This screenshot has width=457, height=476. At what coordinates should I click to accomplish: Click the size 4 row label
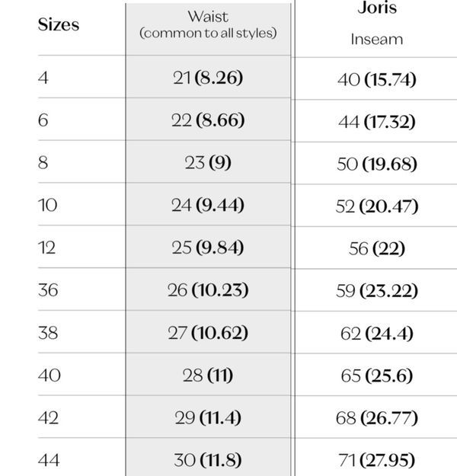(x=43, y=78)
